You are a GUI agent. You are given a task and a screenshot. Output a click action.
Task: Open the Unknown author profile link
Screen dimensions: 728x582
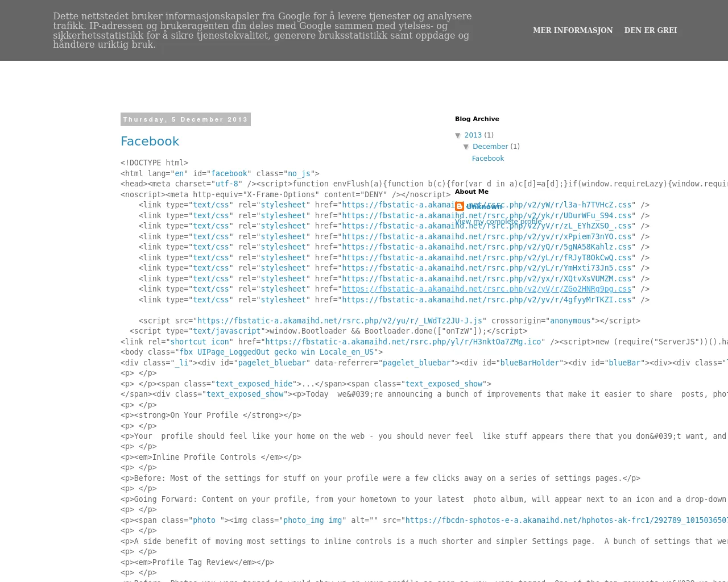(485, 207)
